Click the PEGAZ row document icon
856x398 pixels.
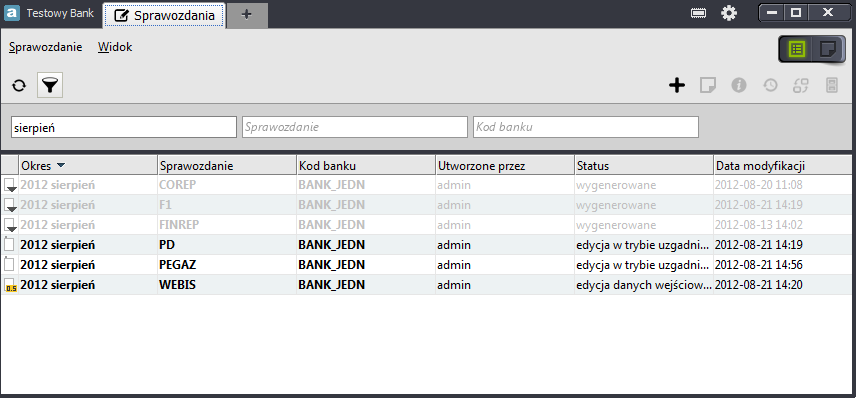point(9,265)
